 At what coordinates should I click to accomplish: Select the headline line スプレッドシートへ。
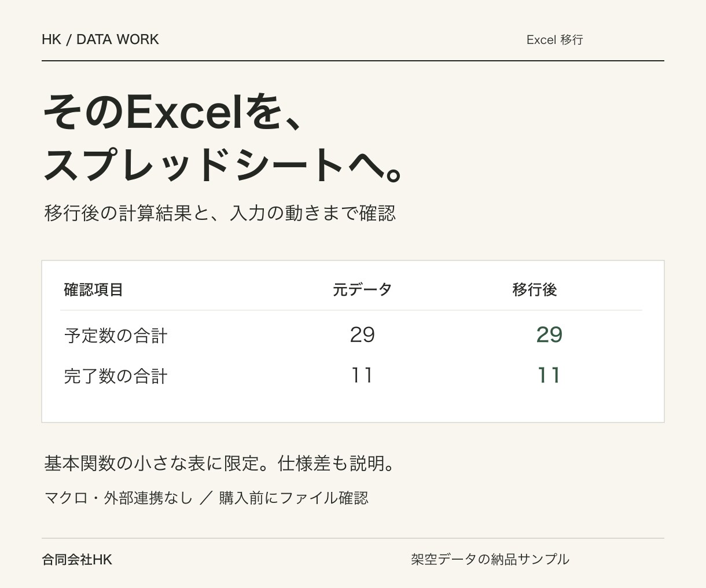point(223,165)
